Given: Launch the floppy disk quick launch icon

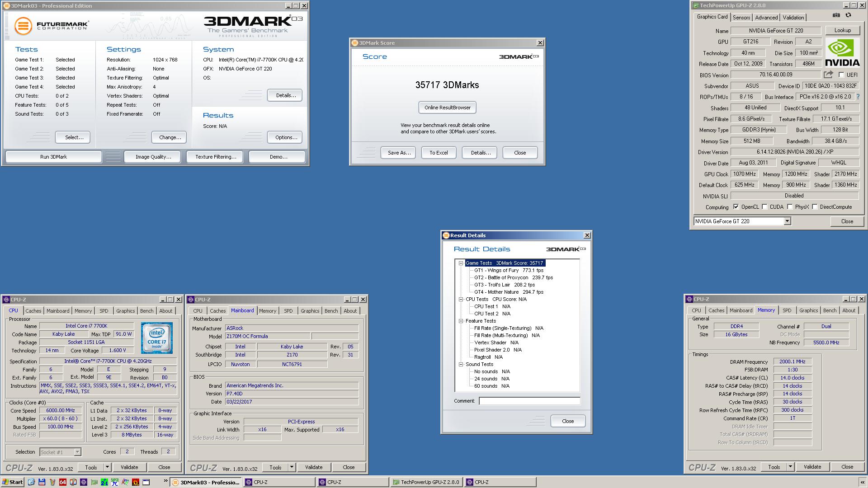Looking at the screenshot, I should pyautogui.click(x=42, y=482).
